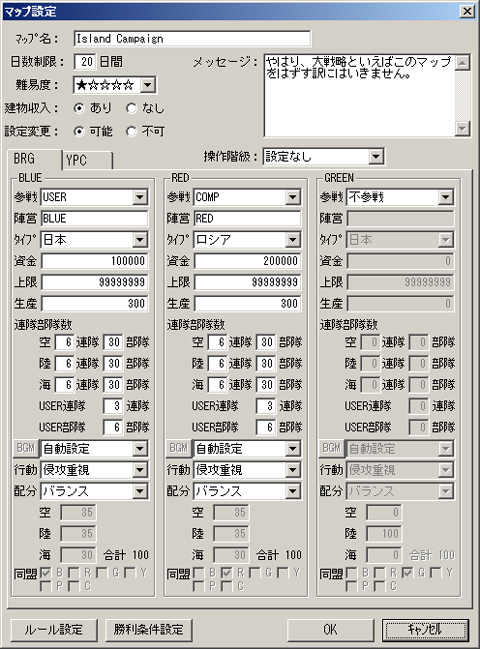Screen dimensions: 480x649
Task: Open 勝利条件設定 button
Action: click(x=149, y=630)
